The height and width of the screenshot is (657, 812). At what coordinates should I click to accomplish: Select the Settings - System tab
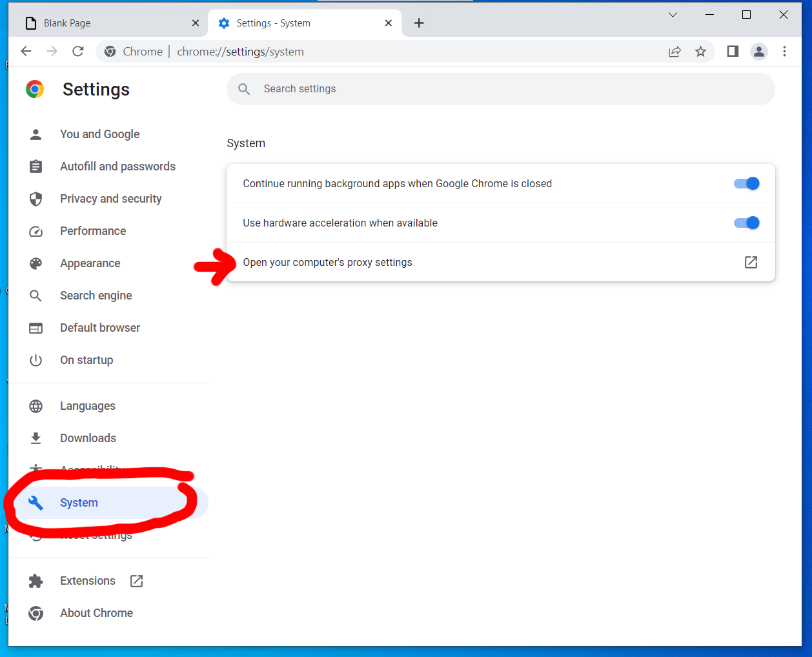point(305,23)
